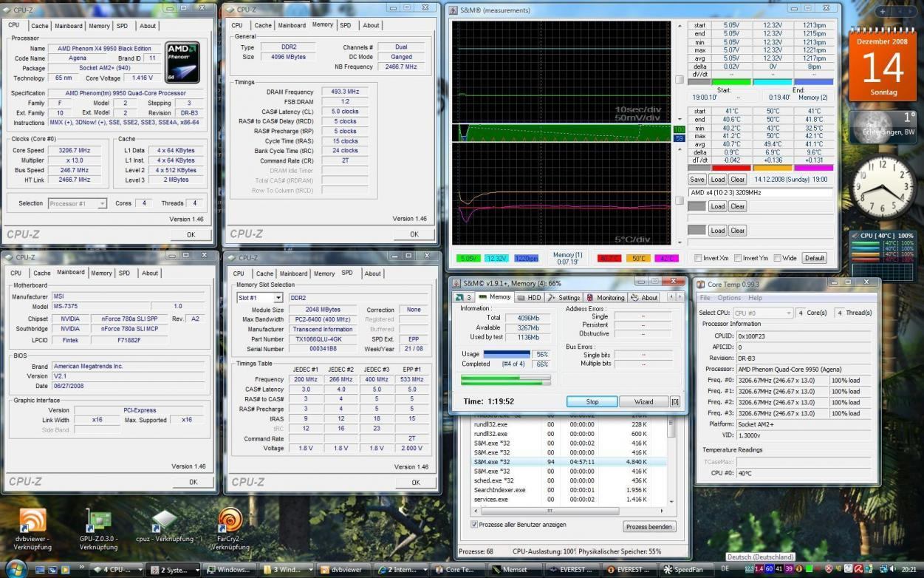924x578 pixels.
Task: Click the 'AMD x4 (10-2-3) 3209MHz' text field
Action: (760, 192)
